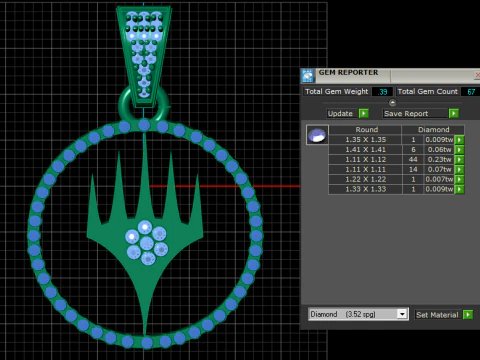Image resolution: width=480 pixels, height=360 pixels.
Task: Click the count cell showing 14
Action: point(413,170)
